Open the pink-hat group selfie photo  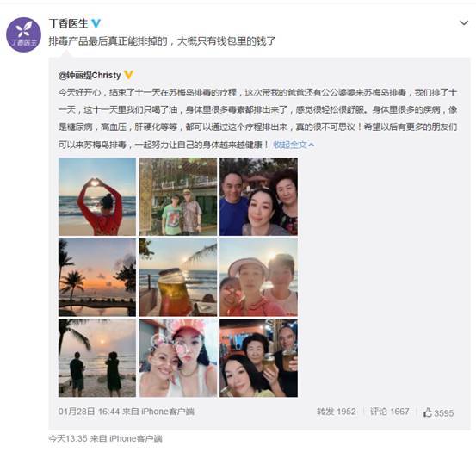tap(258, 277)
